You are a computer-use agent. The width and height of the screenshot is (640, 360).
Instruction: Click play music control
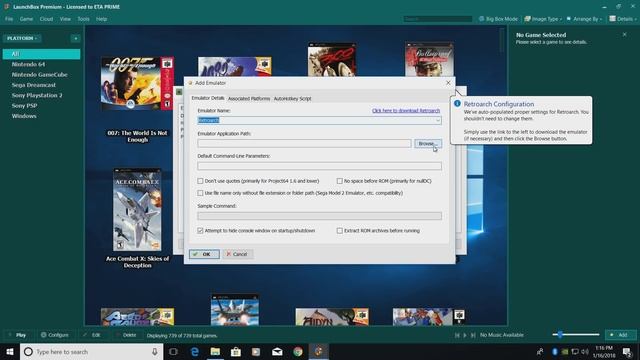[465, 335]
